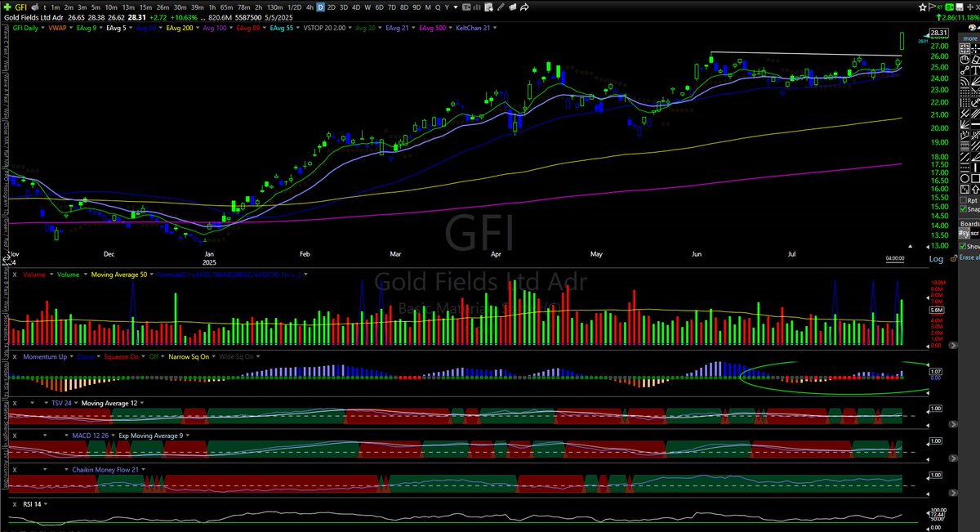Toggle the Show checkbox under Boards
The height and width of the screenshot is (532, 980).
[964, 246]
